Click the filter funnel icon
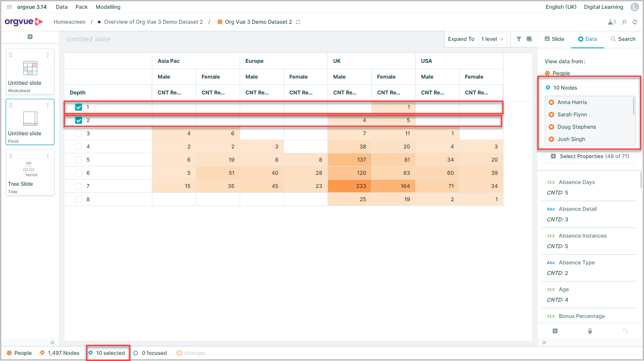The height and width of the screenshot is (361, 644). pyautogui.click(x=519, y=39)
